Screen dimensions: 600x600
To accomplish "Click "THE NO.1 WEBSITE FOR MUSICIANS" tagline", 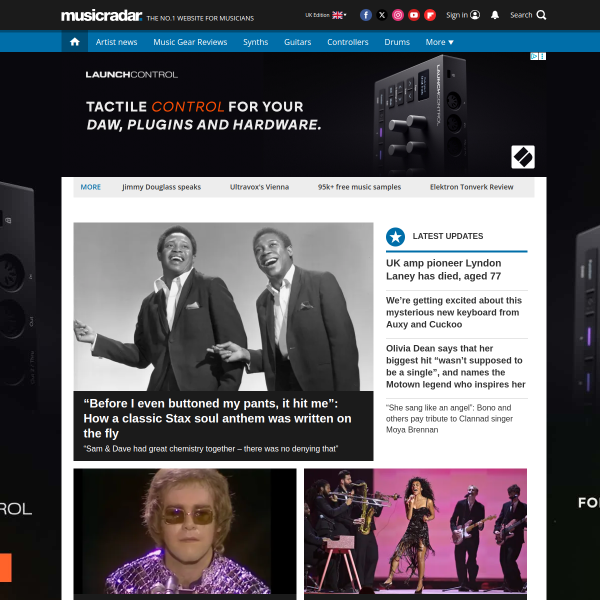I will [200, 18].
